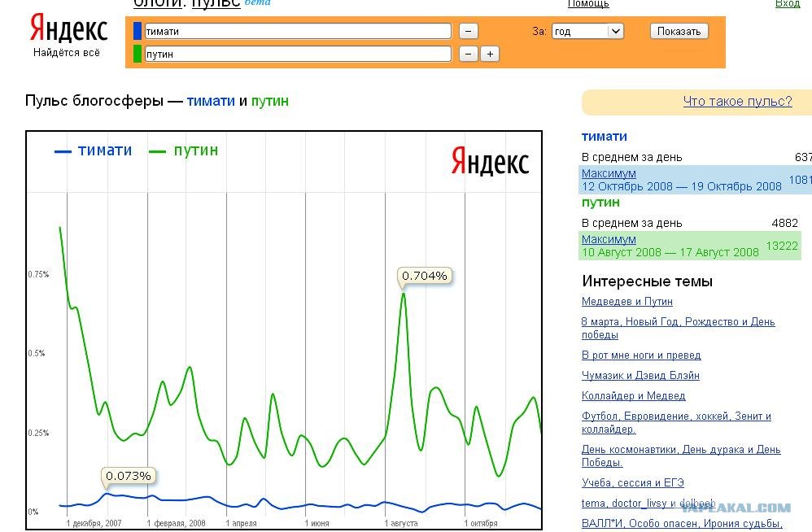Click the путин maximum value 13222
The height and width of the screenshot is (532, 812).
[x=782, y=246]
